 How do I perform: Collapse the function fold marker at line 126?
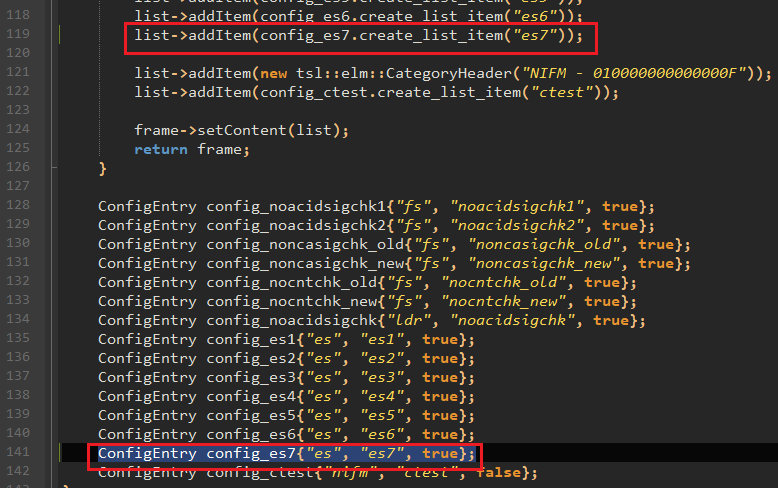pyautogui.click(x=54, y=167)
